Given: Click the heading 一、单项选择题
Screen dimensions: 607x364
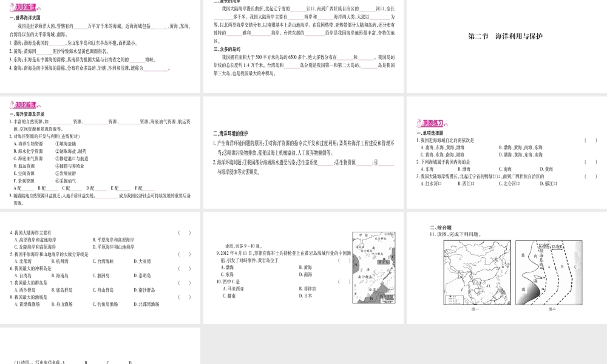Looking at the screenshot, I should click(430, 133).
